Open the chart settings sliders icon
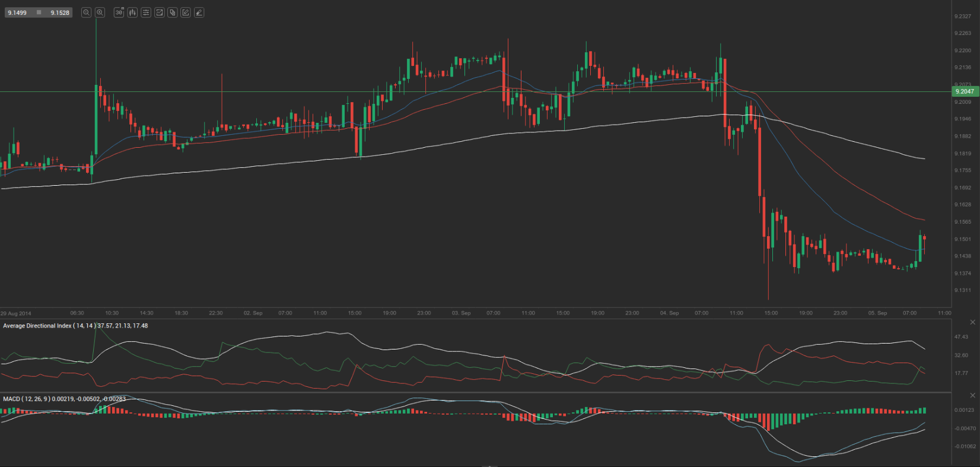 [x=146, y=12]
